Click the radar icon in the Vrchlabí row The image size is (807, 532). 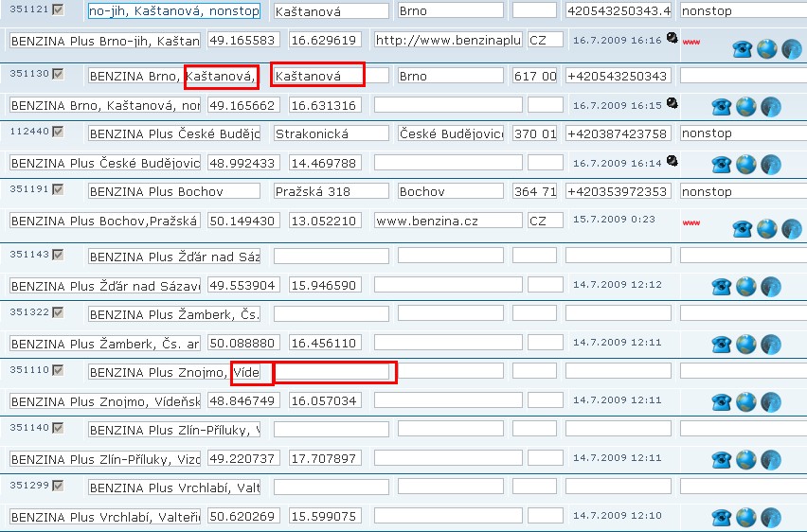click(x=771, y=518)
